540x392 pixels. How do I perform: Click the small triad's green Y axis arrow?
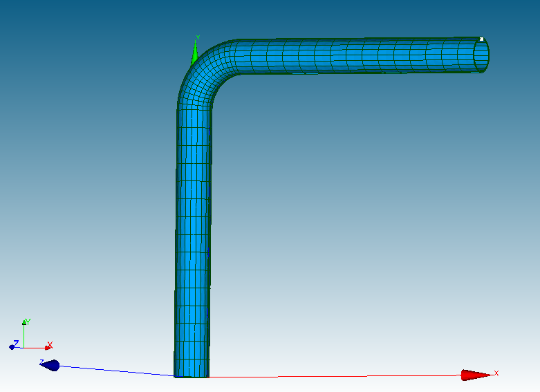pyautogui.click(x=24, y=324)
